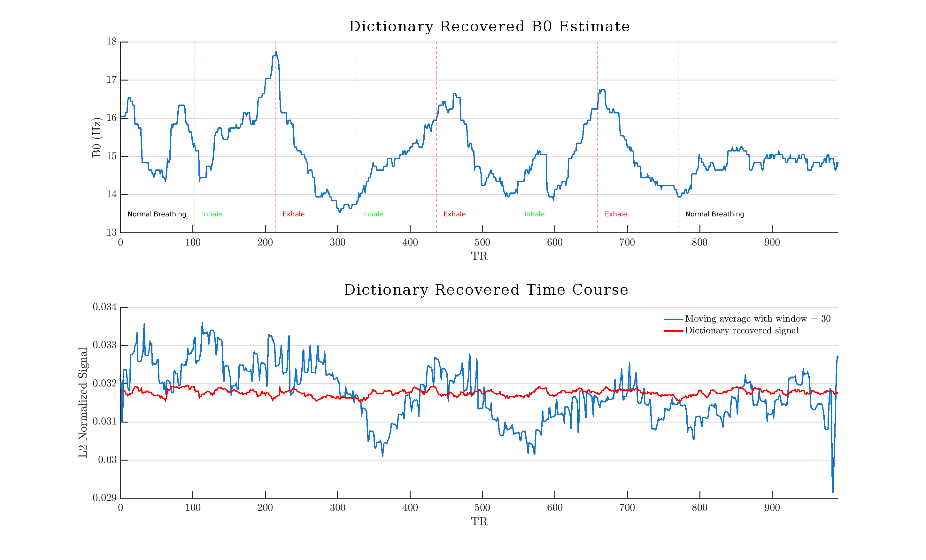
Task: Click the bottom plot's 'TR' x-axis label
Action: click(x=479, y=522)
